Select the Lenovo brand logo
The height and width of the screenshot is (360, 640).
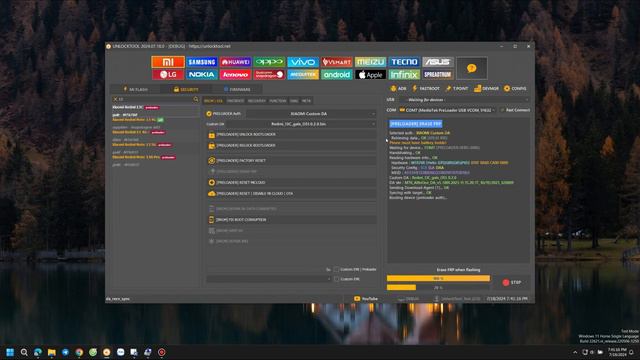click(x=236, y=74)
